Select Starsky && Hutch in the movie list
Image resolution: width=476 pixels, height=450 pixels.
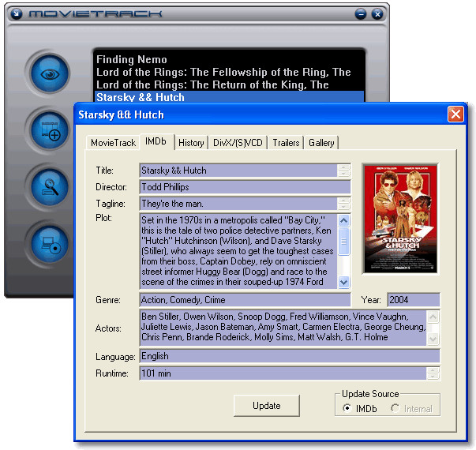(x=230, y=96)
